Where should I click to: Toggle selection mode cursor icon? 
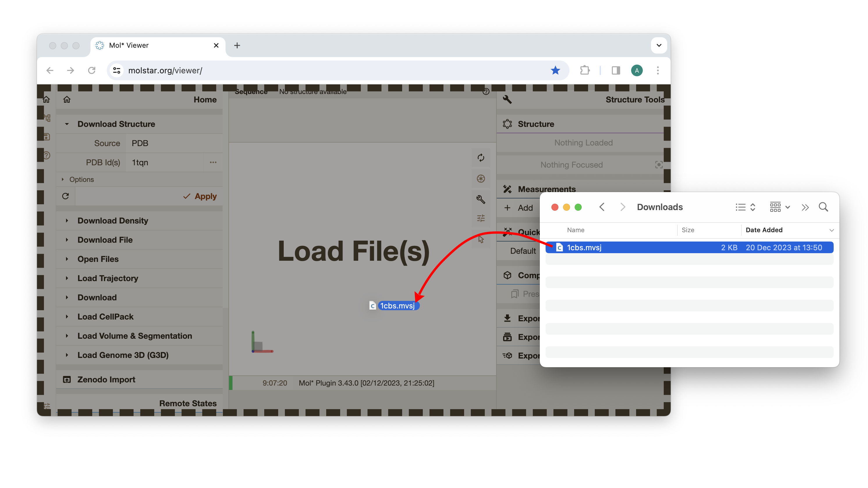tap(481, 239)
